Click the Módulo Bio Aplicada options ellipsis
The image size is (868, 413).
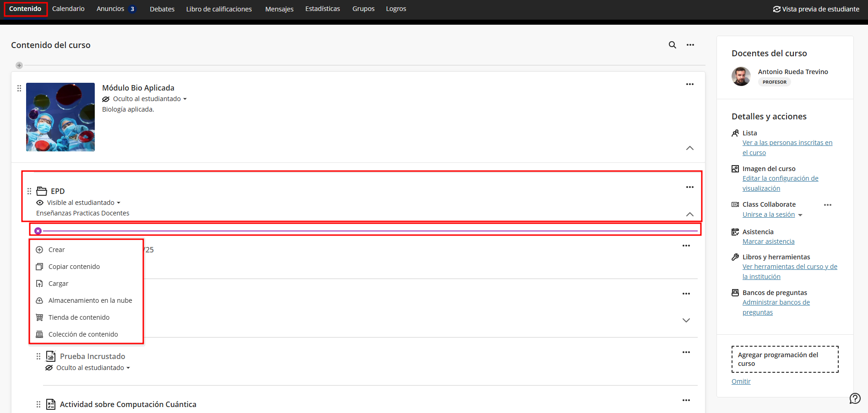click(689, 84)
